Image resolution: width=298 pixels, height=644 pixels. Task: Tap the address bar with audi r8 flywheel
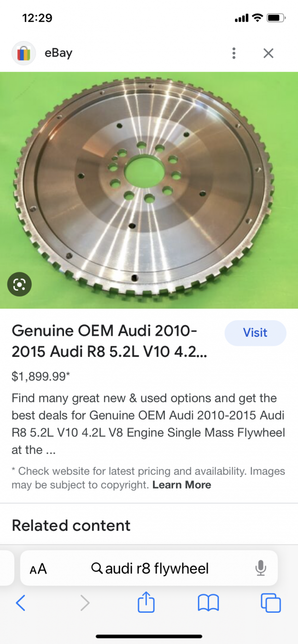149,568
